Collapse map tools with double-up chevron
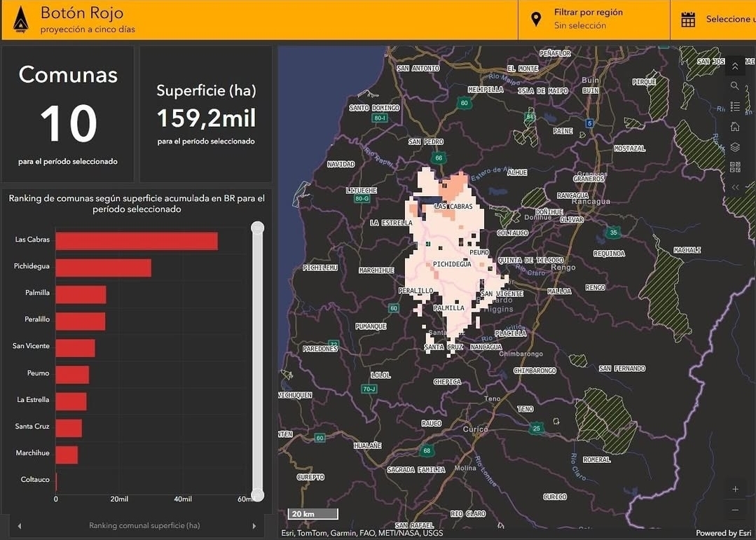Viewport: 756px width, 540px height. click(x=734, y=66)
